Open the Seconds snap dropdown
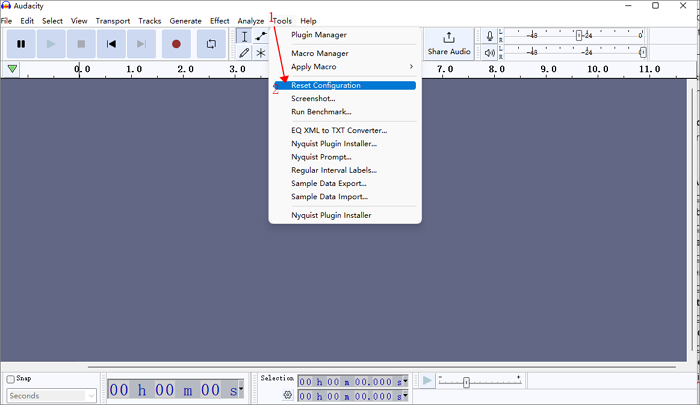This screenshot has width=700, height=405. (51, 396)
